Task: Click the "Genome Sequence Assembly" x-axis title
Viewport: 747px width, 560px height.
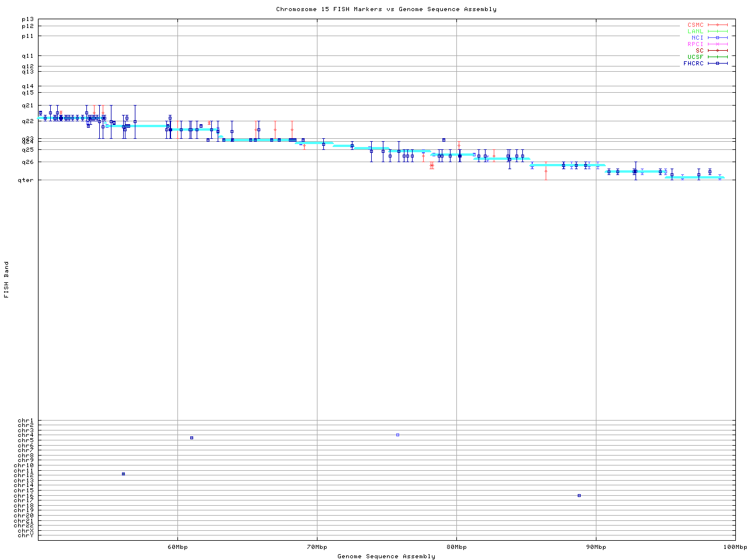Action: coord(386,556)
